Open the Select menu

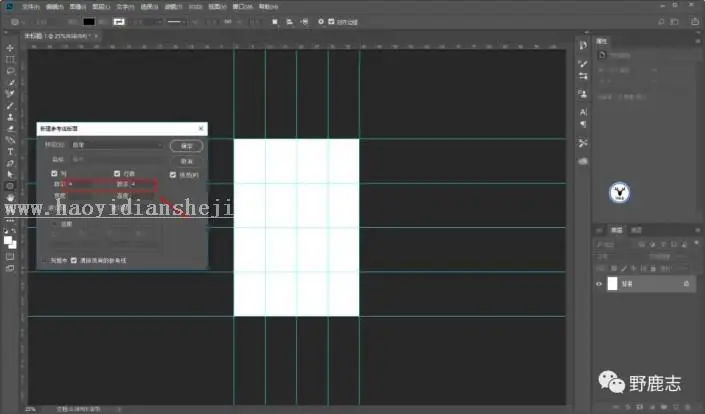149,7
